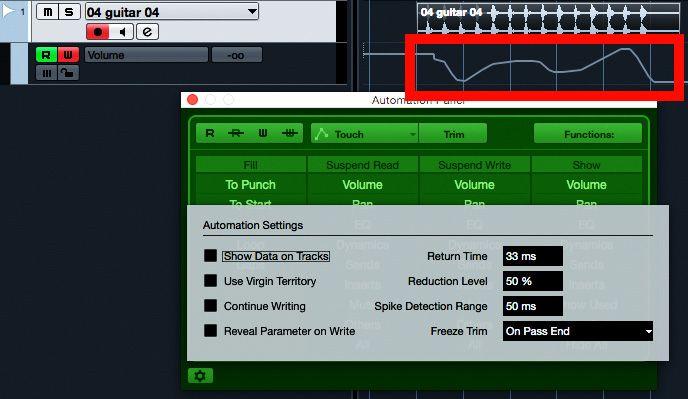The image size is (688, 399).
Task: Activate Read all tracks in Automation Panel
Action: click(x=210, y=133)
